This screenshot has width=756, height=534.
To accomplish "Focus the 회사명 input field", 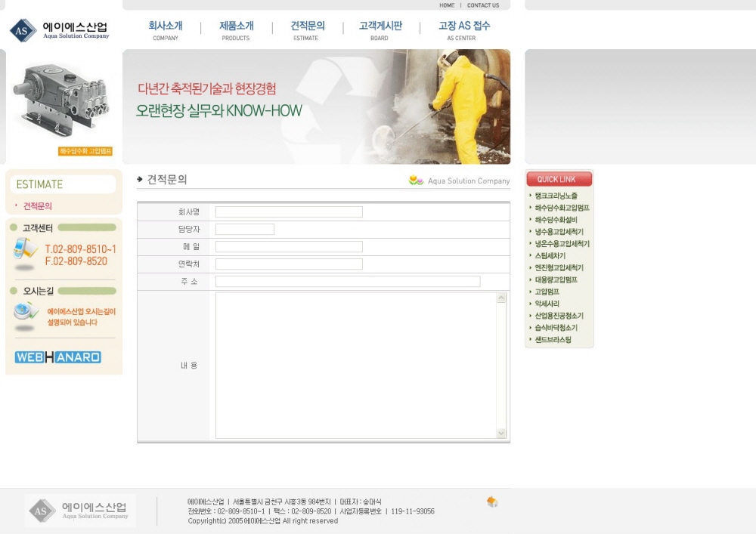I will pyautogui.click(x=289, y=212).
